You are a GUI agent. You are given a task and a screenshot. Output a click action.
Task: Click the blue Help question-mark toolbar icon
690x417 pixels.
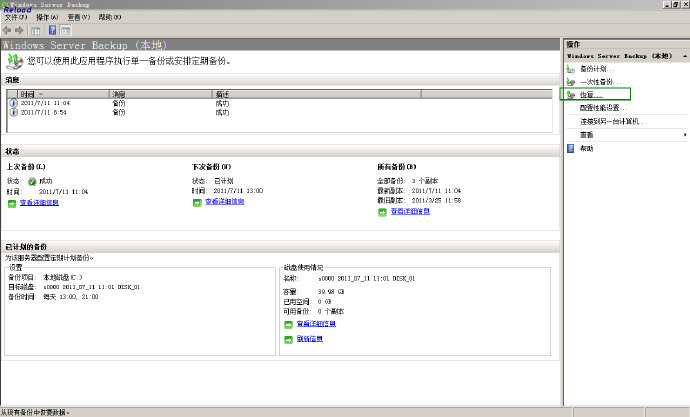click(52, 30)
